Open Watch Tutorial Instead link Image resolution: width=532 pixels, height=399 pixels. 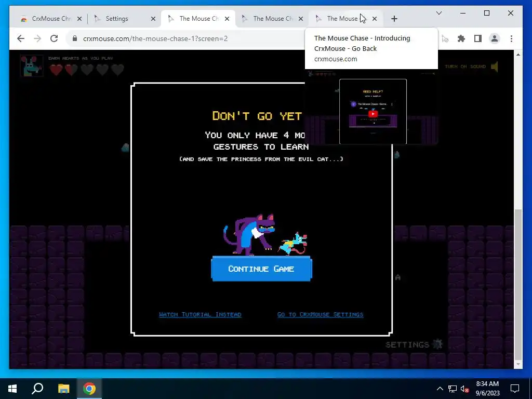pos(200,314)
